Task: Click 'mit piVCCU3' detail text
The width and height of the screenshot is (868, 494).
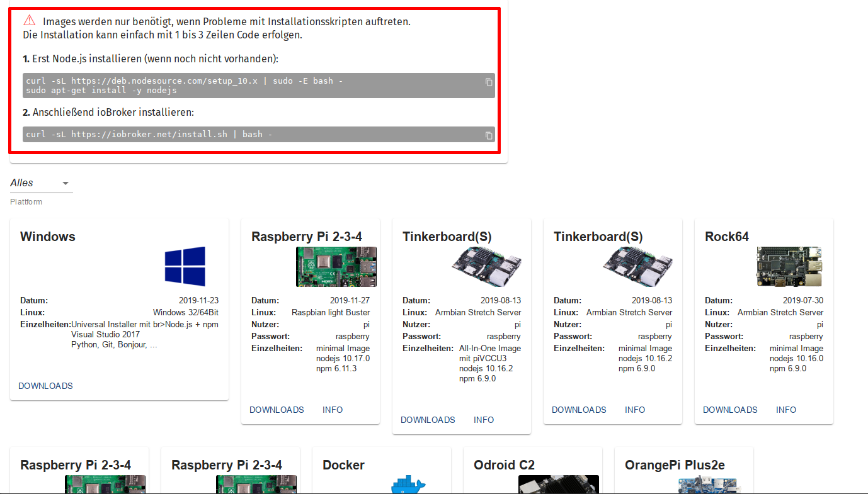Action: pos(483,359)
